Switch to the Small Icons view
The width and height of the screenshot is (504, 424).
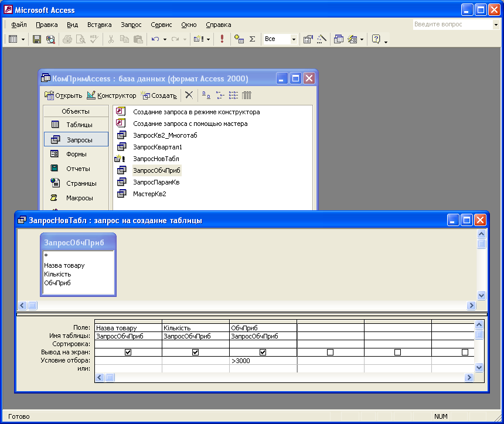pos(220,95)
